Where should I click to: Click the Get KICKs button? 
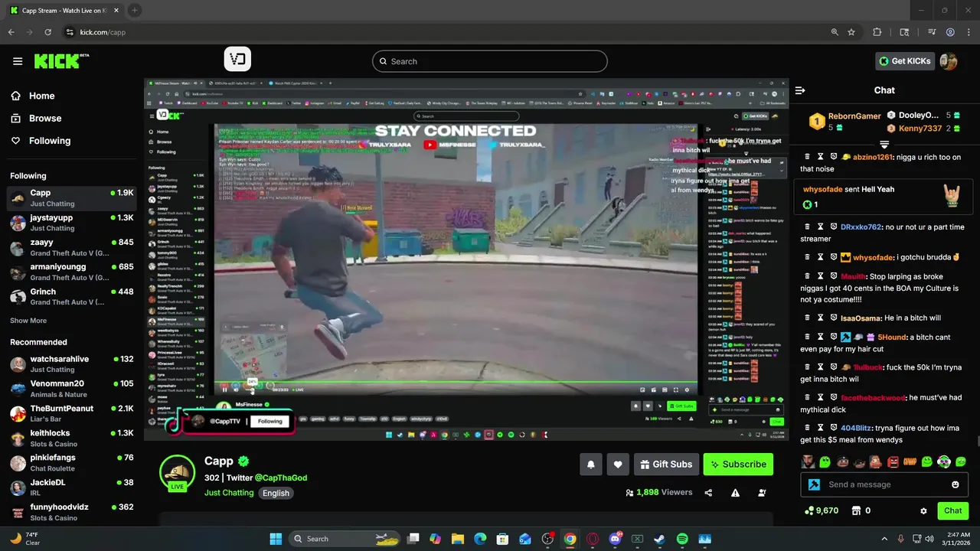(x=905, y=61)
